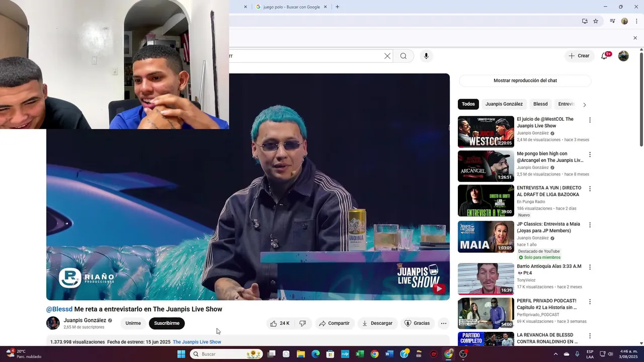The image size is (644, 362).
Task: Open the Juanpis González channel avatar
Action: 53,323
